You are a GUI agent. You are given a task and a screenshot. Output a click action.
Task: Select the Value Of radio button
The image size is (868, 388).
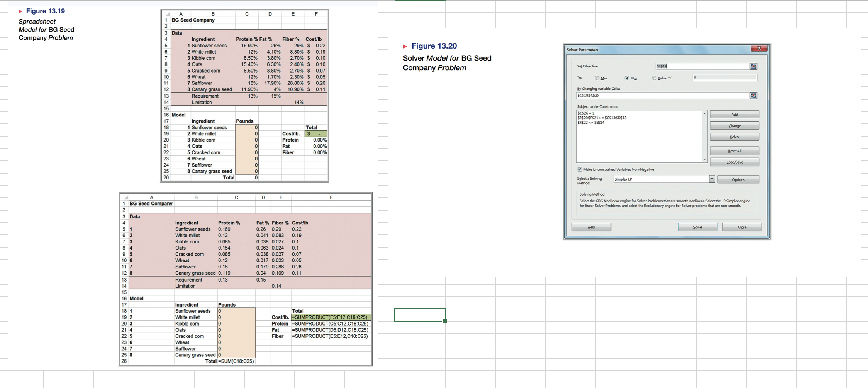(654, 78)
